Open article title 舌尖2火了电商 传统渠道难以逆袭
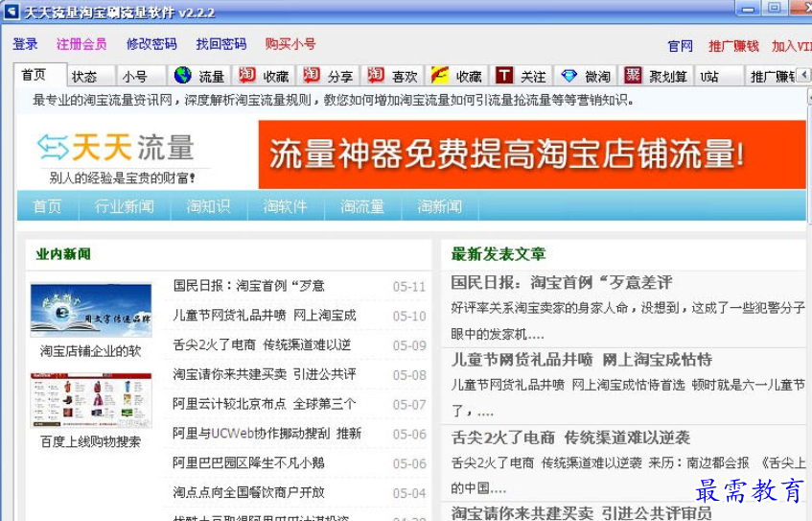The width and height of the screenshot is (812, 521). click(x=570, y=438)
